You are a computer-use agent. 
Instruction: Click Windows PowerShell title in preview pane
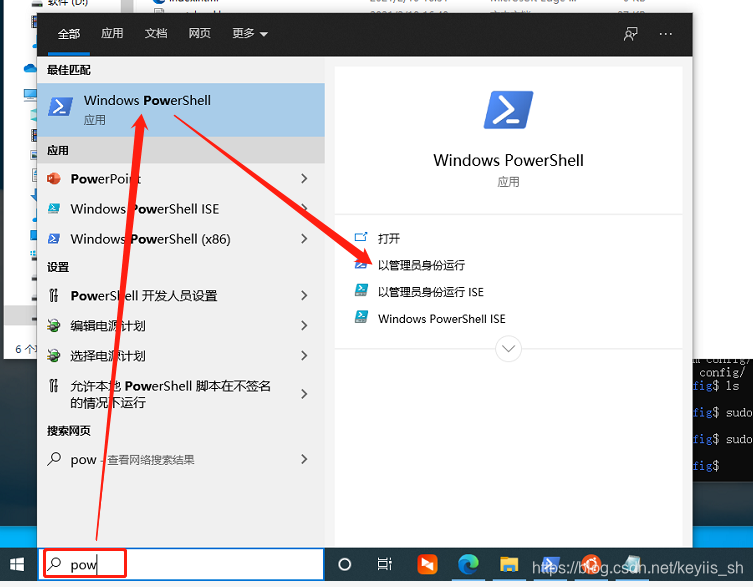[x=508, y=160]
